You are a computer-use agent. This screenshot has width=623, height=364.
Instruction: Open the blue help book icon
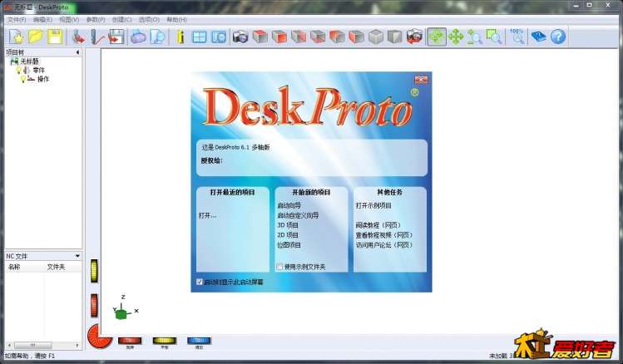[x=538, y=37]
